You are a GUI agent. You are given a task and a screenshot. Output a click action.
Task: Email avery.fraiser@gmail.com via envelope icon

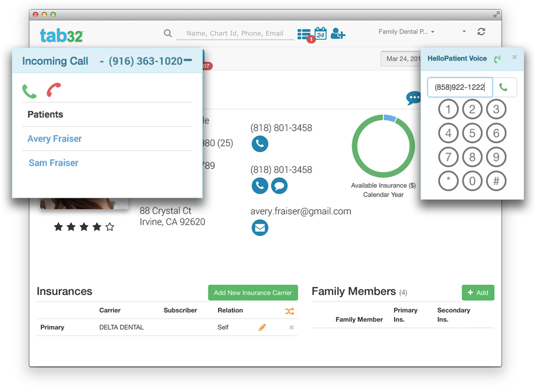260,228
